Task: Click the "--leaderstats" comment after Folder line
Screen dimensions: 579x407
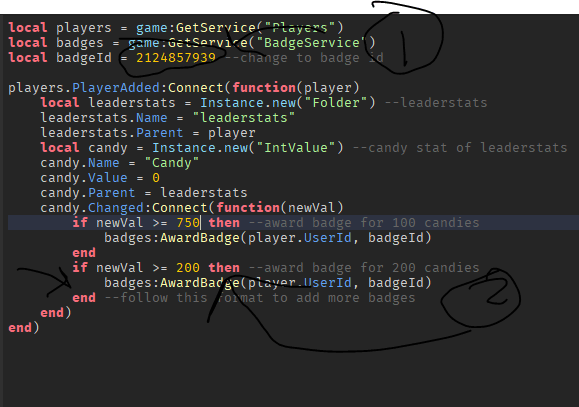Action: pos(436,103)
